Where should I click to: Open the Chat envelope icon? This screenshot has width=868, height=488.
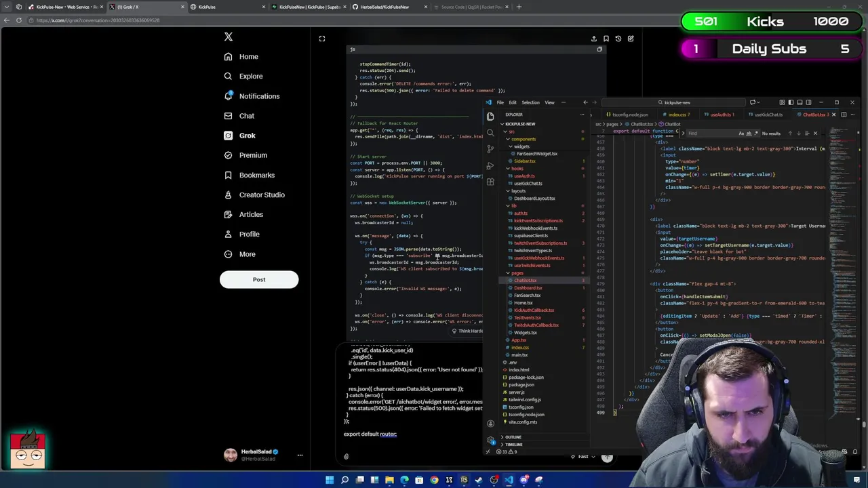(228, 116)
